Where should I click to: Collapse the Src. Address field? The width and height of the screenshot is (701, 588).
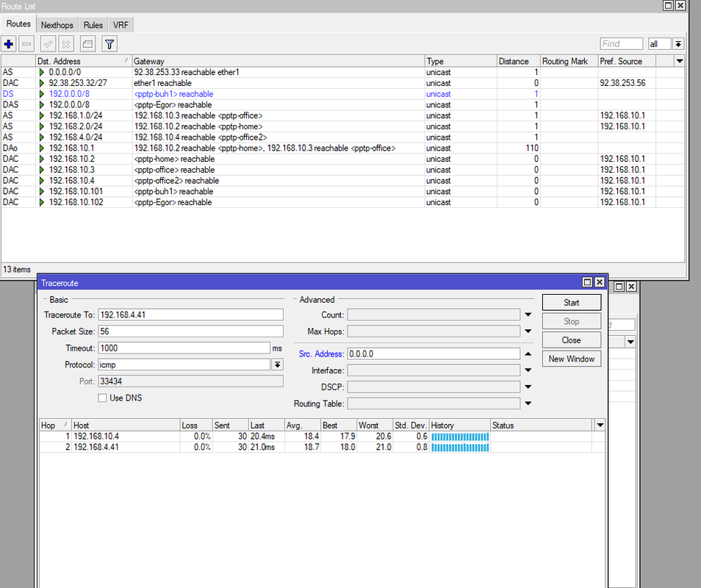point(528,354)
